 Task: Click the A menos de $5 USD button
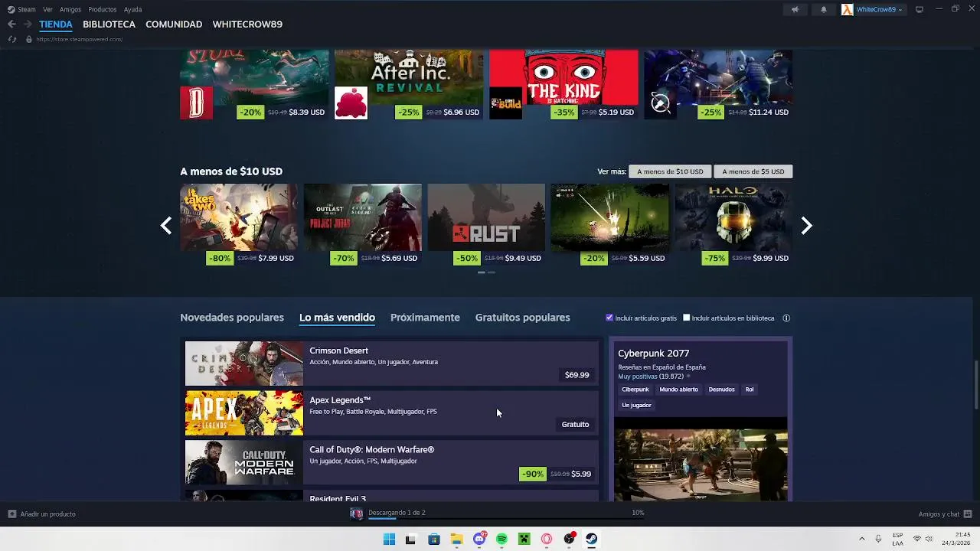pos(753,171)
